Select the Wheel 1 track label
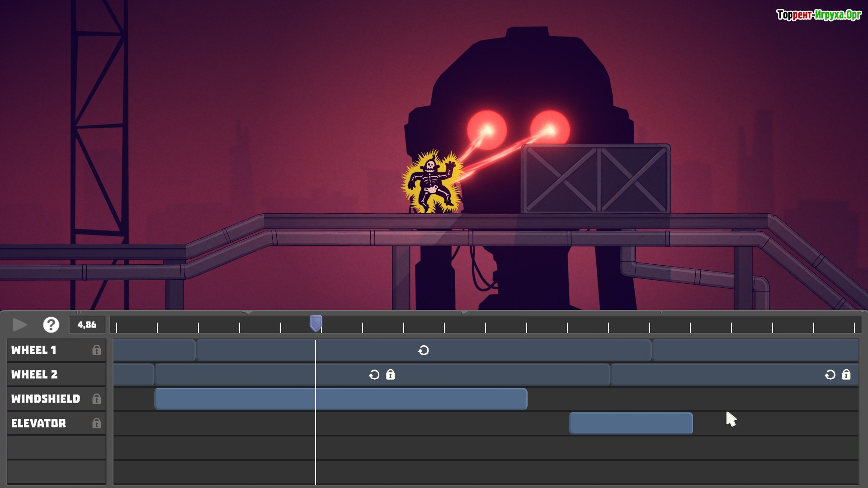 (x=34, y=350)
